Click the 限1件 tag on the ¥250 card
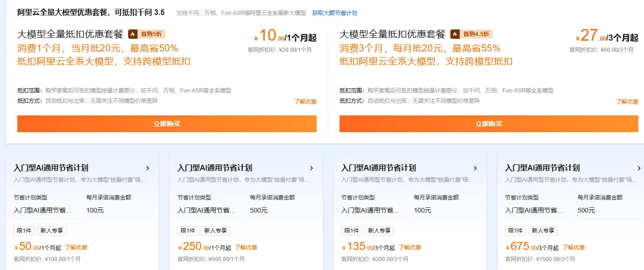This screenshot has height=270, width=644. (x=187, y=230)
